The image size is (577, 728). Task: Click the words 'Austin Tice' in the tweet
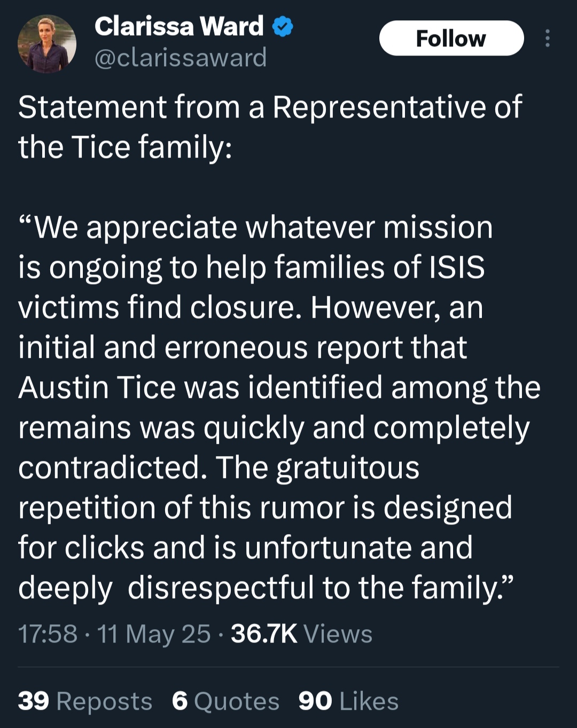(x=97, y=387)
